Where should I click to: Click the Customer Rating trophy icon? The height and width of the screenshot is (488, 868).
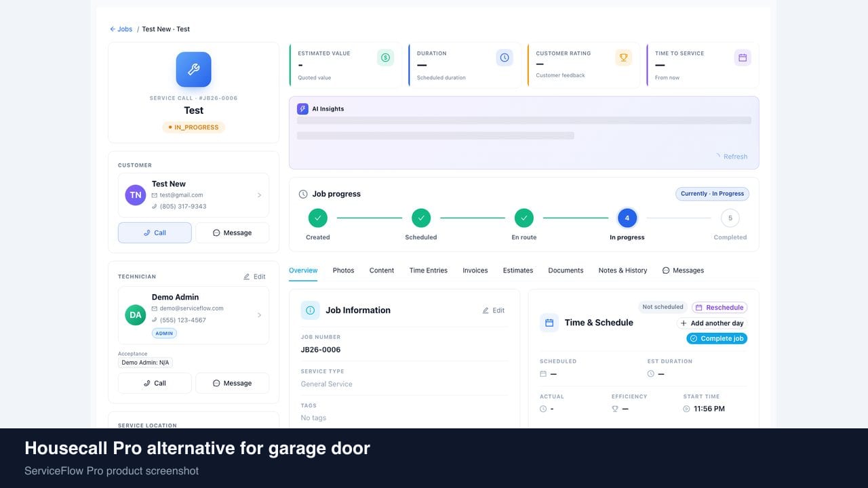(623, 58)
